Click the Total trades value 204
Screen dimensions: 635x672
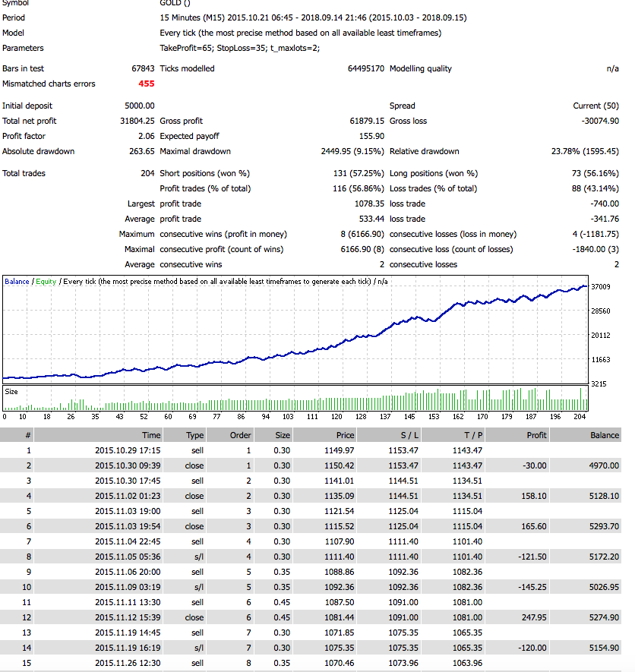point(147,173)
